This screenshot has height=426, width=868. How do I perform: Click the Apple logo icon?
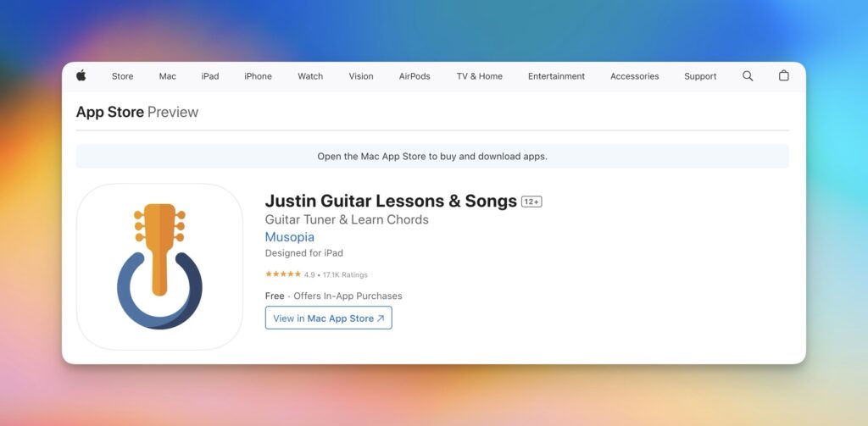pos(81,76)
